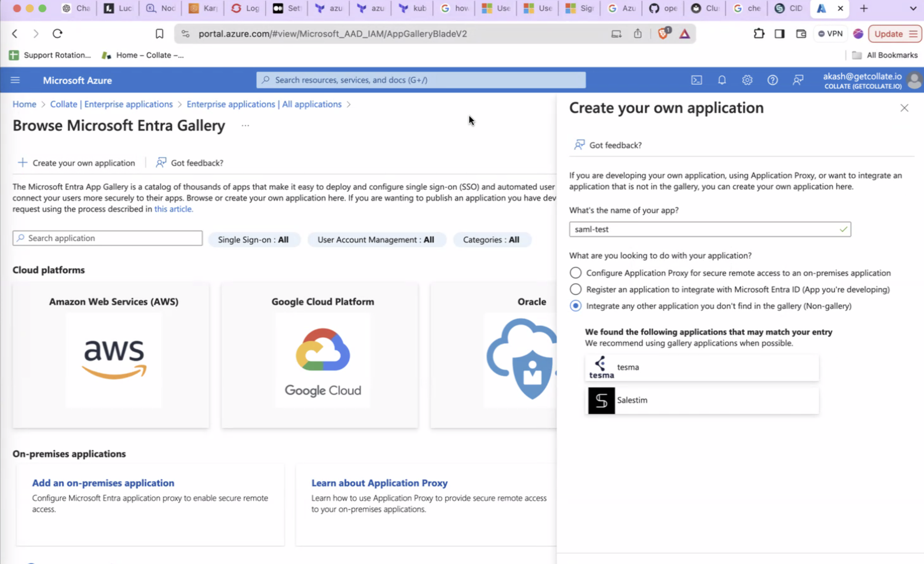Click the Search application input field
Screen dimensions: 924x564
[x=107, y=238]
